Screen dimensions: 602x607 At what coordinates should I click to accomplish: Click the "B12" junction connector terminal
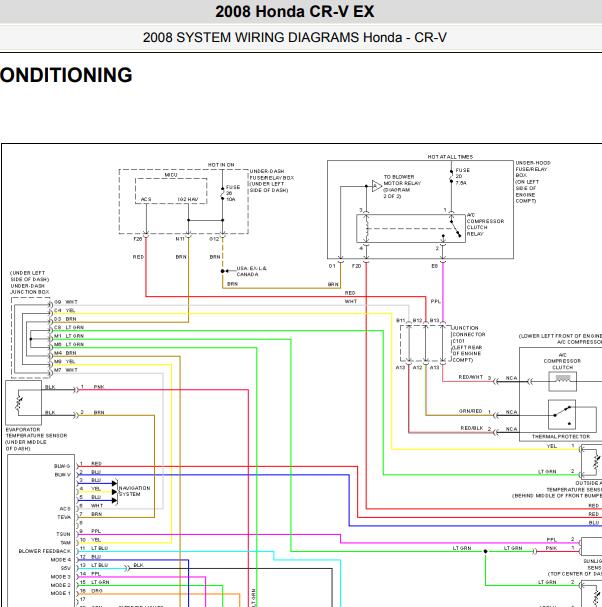417,321
